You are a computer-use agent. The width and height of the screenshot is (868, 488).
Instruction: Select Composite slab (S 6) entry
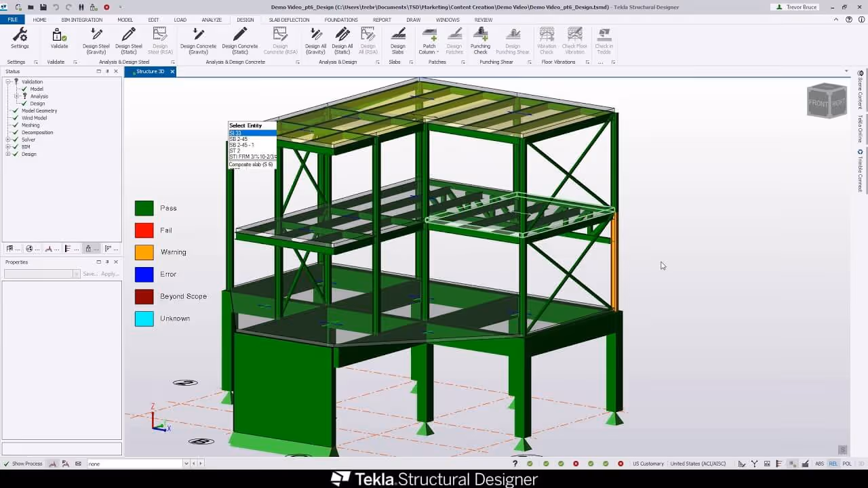pos(251,165)
